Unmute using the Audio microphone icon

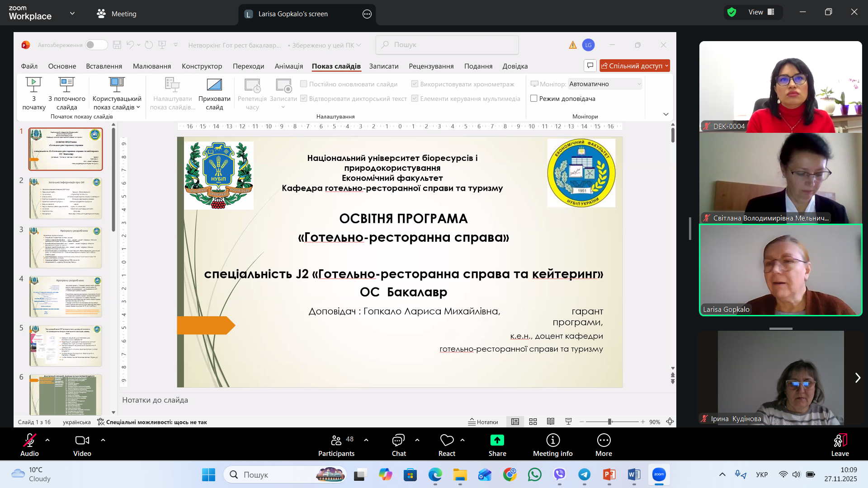[29, 441]
